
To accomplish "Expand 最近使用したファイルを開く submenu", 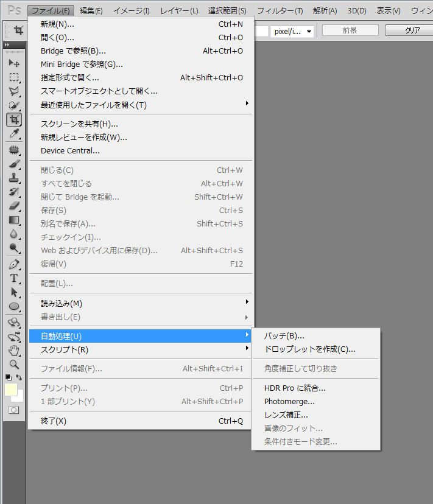I will point(141,105).
